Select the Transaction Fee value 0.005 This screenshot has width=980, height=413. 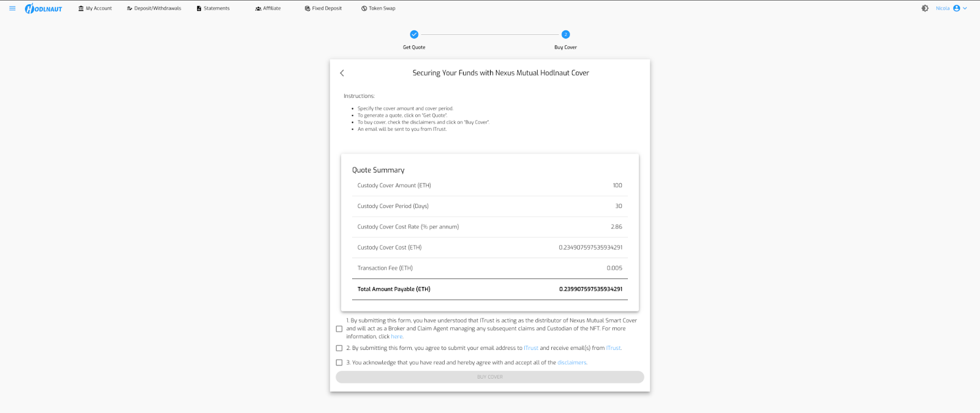click(614, 268)
